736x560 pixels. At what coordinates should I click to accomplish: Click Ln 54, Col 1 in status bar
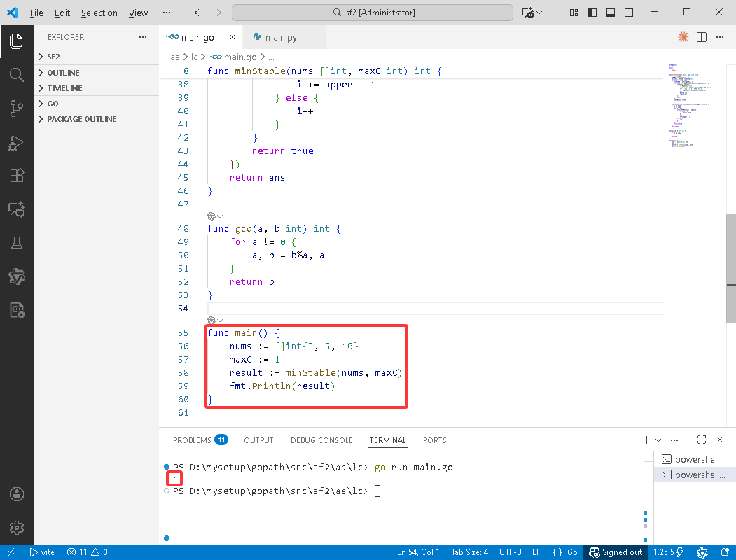point(418,552)
